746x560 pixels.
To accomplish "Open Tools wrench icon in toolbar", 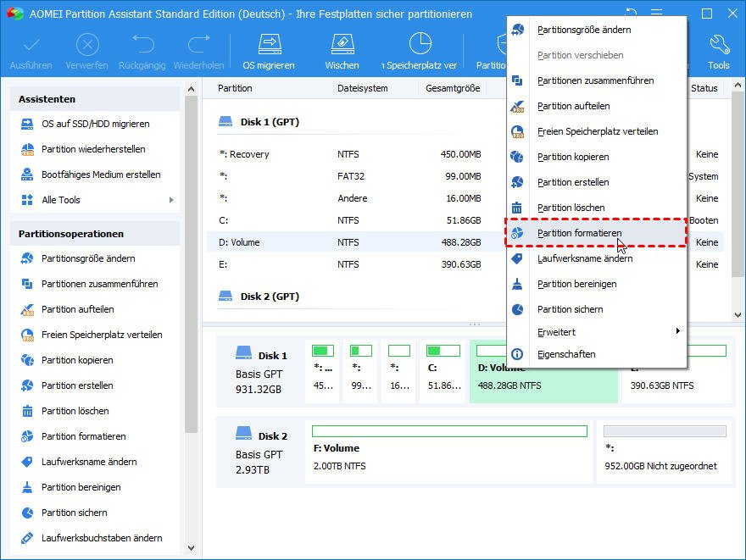I will pos(719,44).
